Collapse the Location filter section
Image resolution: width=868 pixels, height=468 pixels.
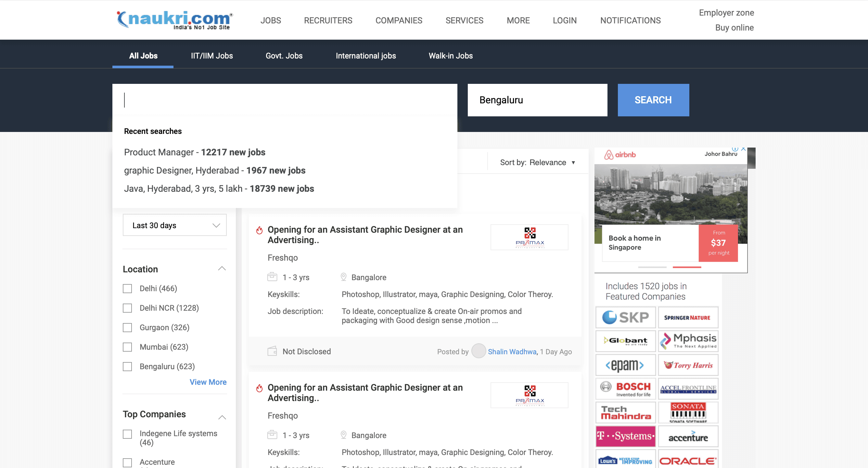pos(222,269)
